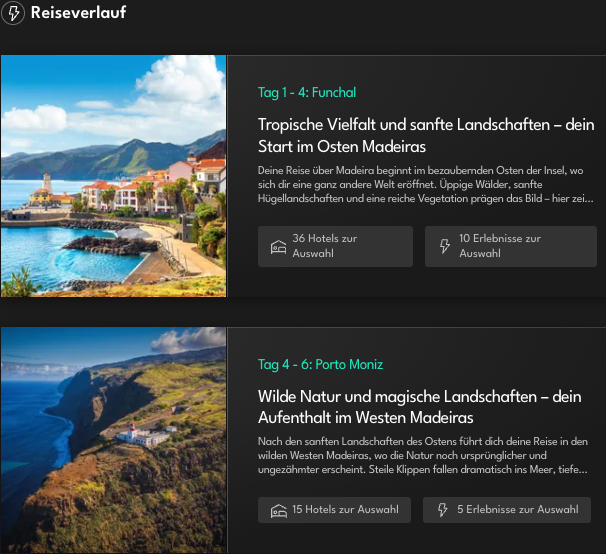Open 10 Erlebnisse zur Auswahl
This screenshot has height=554, width=606.
coord(511,246)
